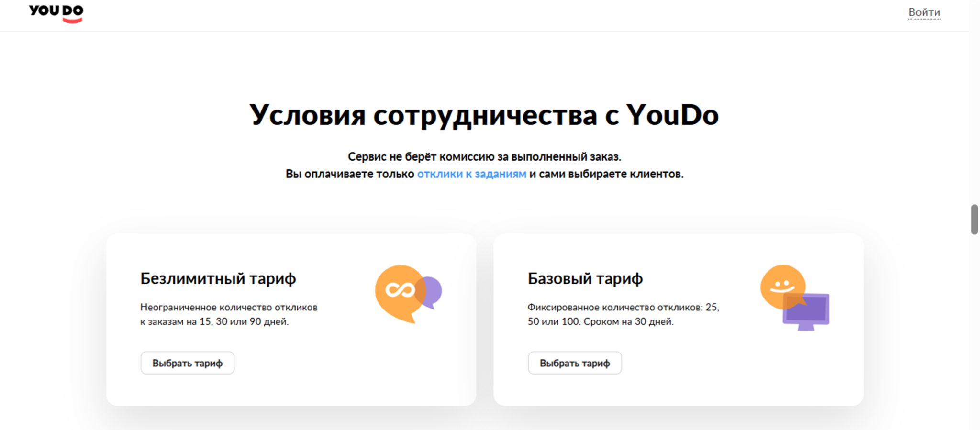980x430 pixels.
Task: Click the infinity speech bubble icon
Action: [x=408, y=294]
